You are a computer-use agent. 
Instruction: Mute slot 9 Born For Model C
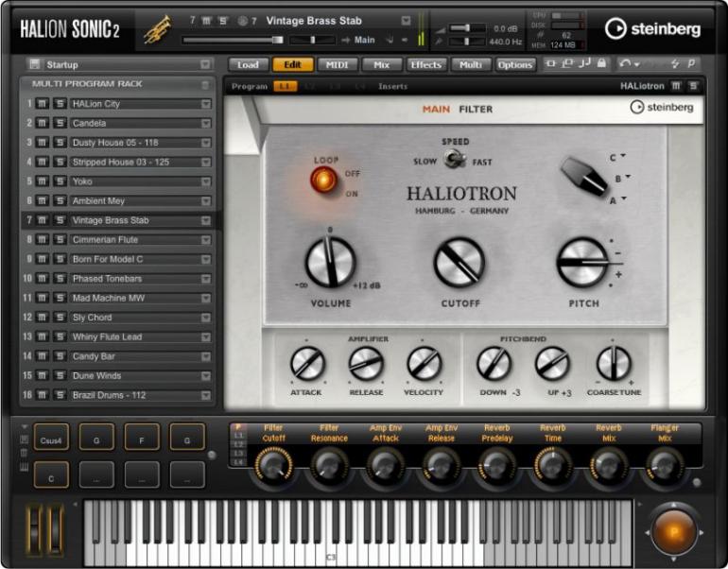click(43, 259)
